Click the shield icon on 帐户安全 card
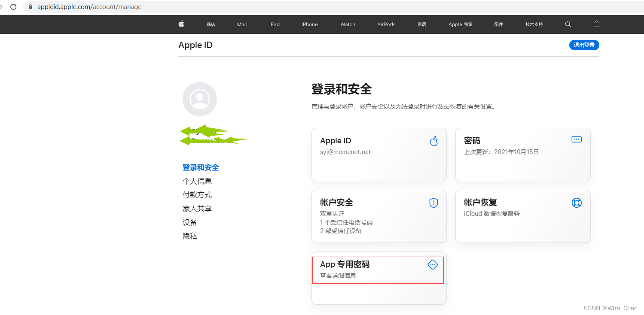644x315 pixels. [x=433, y=203]
